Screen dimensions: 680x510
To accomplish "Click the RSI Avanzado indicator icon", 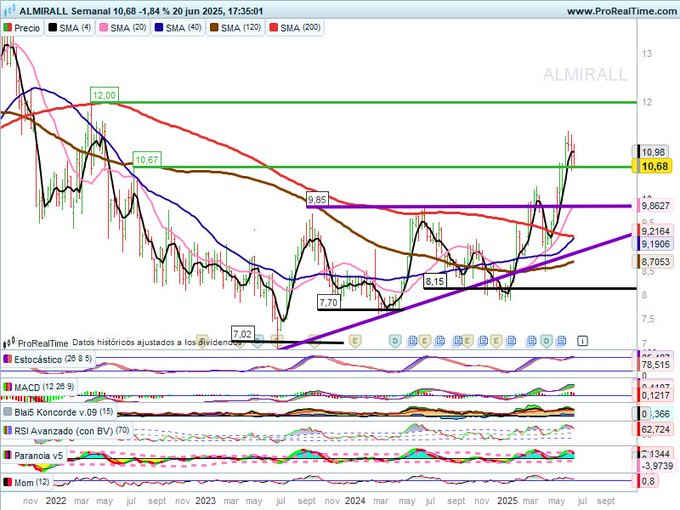I will pos(7,431).
